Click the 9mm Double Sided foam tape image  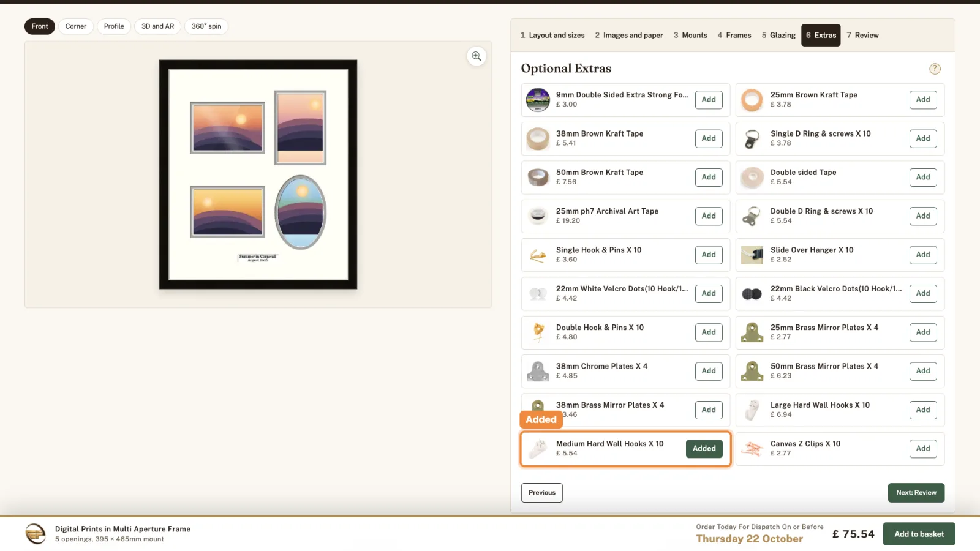pos(538,100)
